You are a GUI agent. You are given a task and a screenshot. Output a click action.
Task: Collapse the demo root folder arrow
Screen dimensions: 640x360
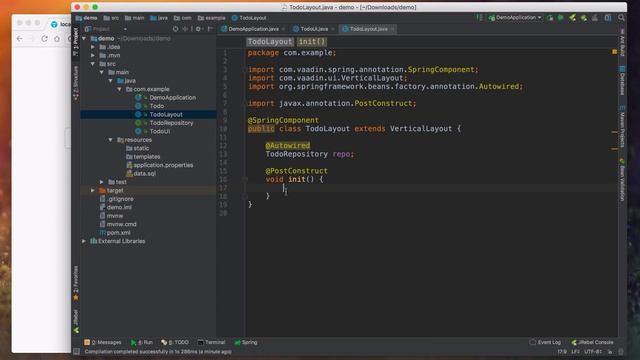point(84,38)
